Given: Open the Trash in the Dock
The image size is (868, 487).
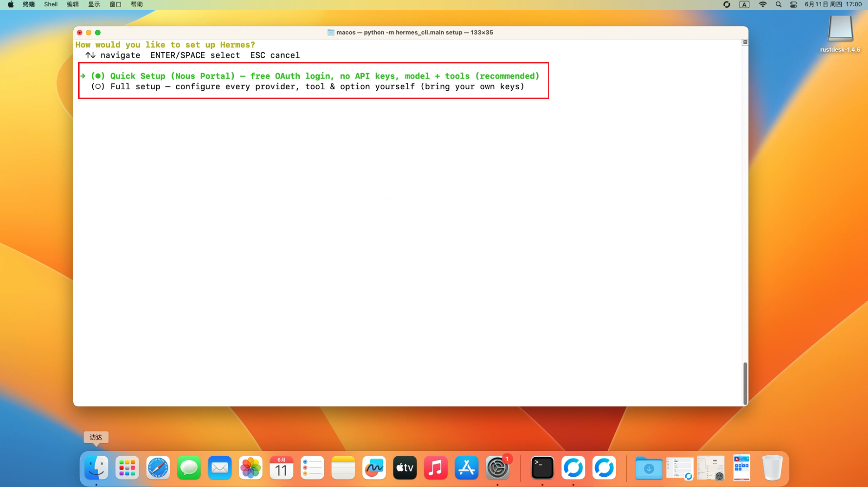Looking at the screenshot, I should 772,468.
